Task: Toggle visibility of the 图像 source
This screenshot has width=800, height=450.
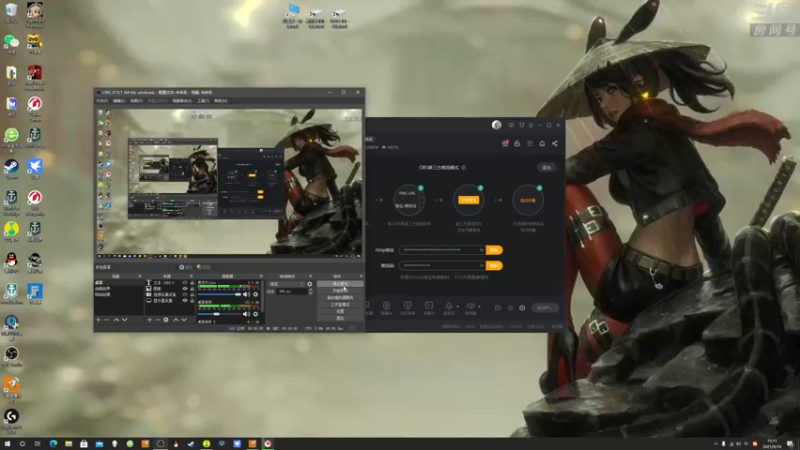Action: 185,289
